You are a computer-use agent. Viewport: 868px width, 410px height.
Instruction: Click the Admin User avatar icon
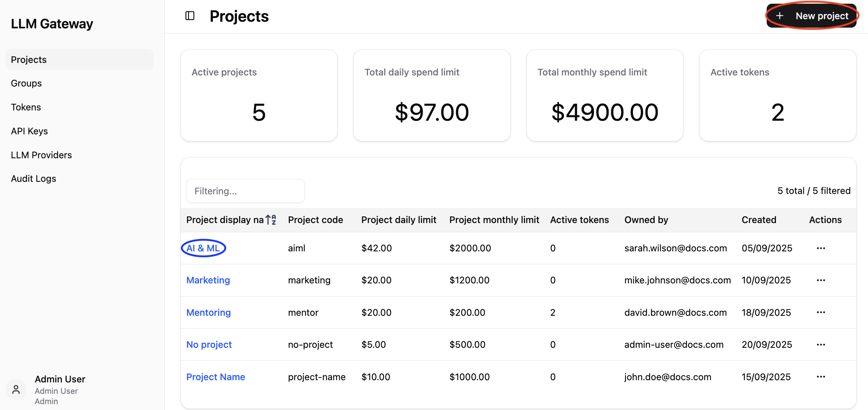coord(16,390)
